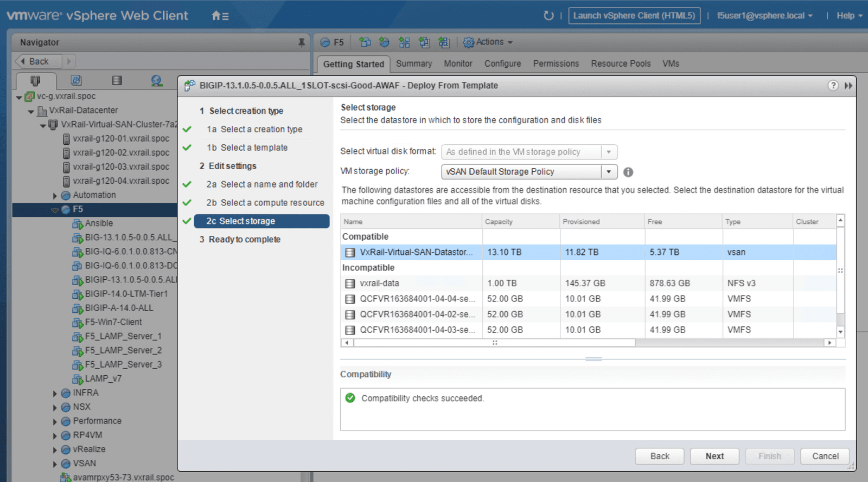Click the double-arrow icon in dialog title bar
The width and height of the screenshot is (868, 482).
pyautogui.click(x=848, y=86)
